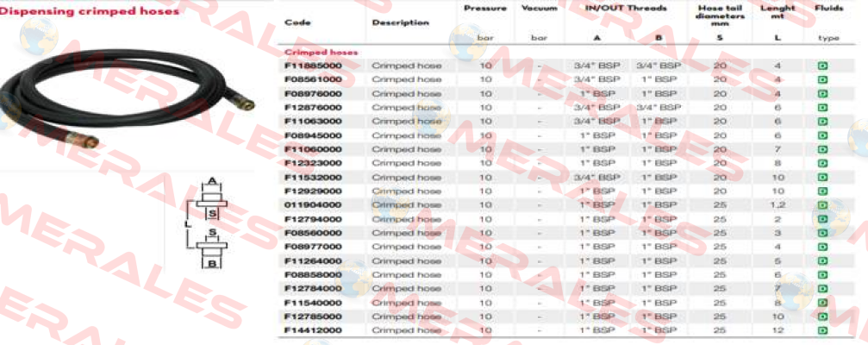Click the green fluid icon in row F11885000

[822, 66]
